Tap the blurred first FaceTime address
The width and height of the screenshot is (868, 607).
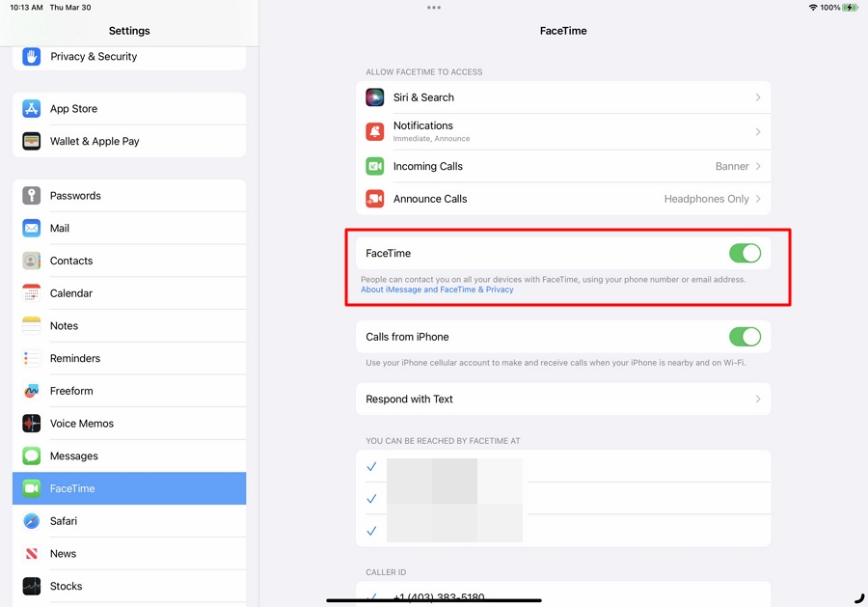pos(454,467)
